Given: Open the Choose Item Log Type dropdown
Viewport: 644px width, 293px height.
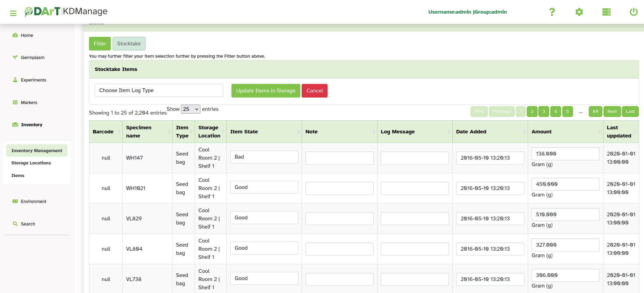Looking at the screenshot, I should tap(159, 90).
